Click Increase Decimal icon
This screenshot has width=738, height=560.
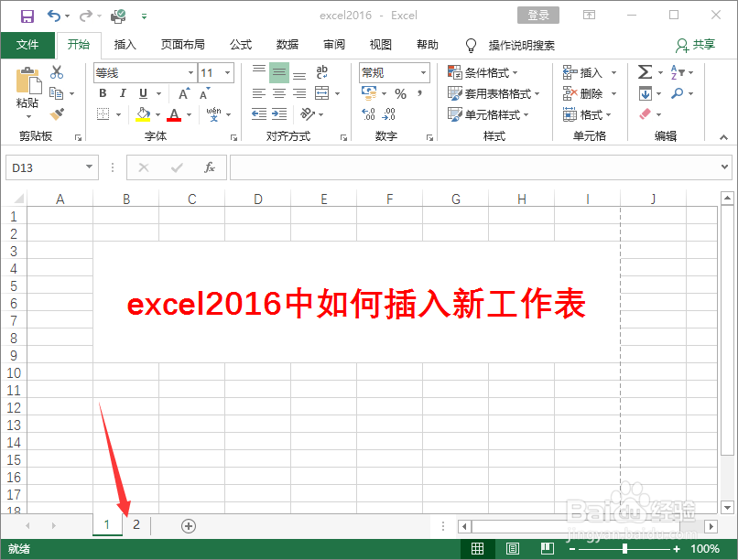368,113
